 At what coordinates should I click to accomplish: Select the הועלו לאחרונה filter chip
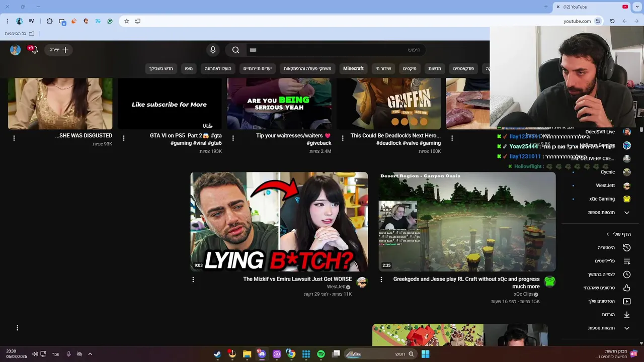click(x=218, y=68)
